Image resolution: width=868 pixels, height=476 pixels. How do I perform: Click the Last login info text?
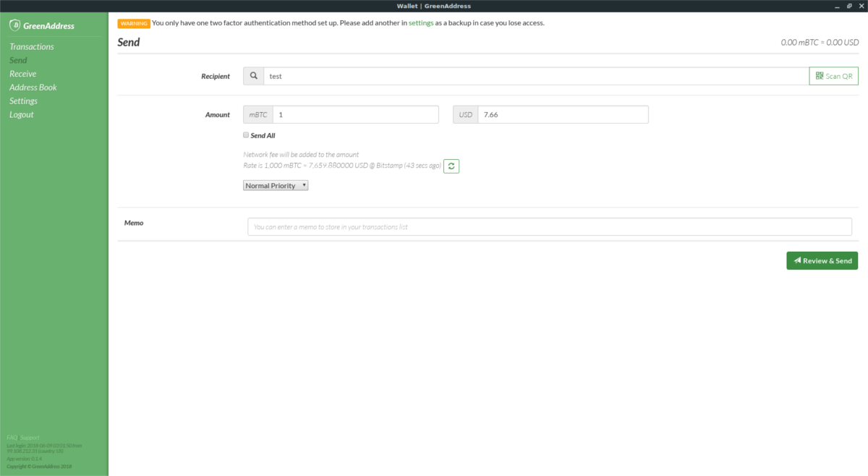[44, 448]
